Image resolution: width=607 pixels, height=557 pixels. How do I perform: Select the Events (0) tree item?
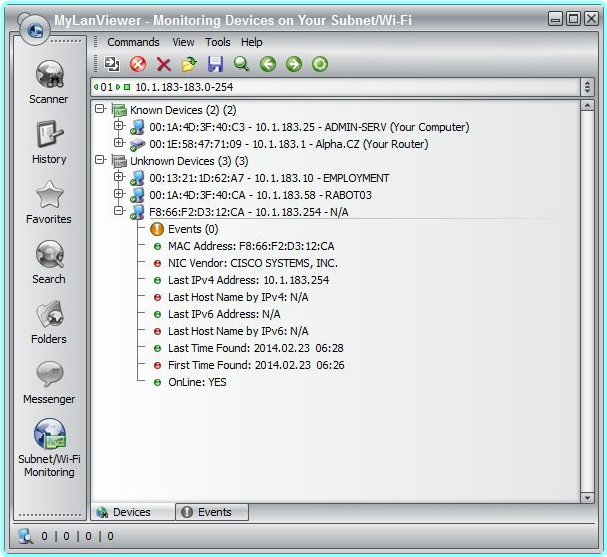(x=193, y=230)
